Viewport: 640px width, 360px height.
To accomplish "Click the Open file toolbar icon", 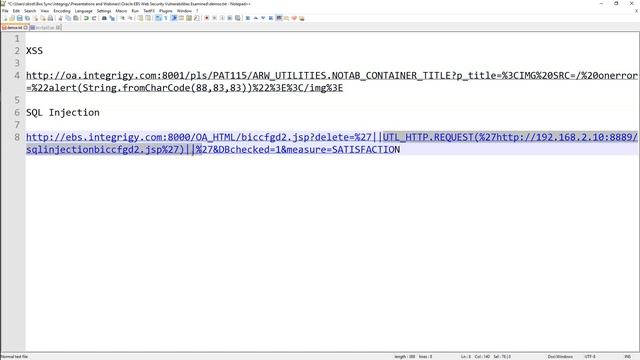I will (x=12, y=18).
